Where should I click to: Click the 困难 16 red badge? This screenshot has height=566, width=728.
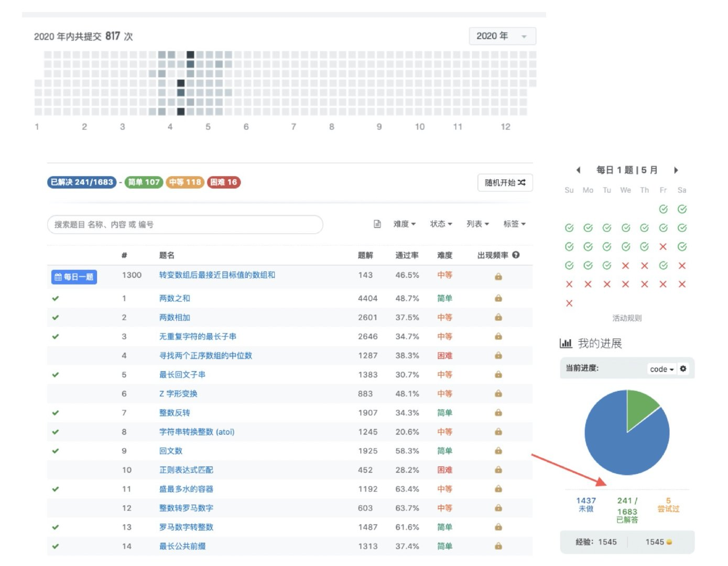[224, 182]
